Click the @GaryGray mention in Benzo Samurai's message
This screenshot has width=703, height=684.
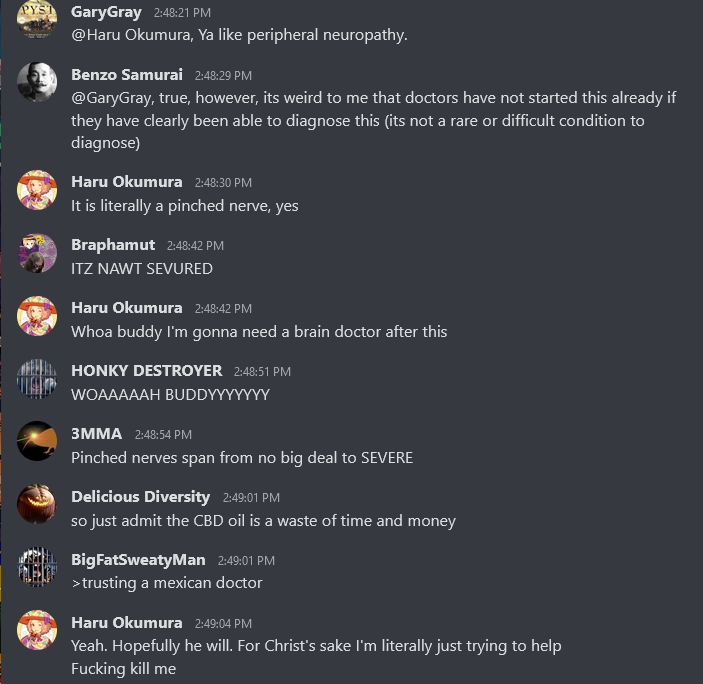click(113, 98)
